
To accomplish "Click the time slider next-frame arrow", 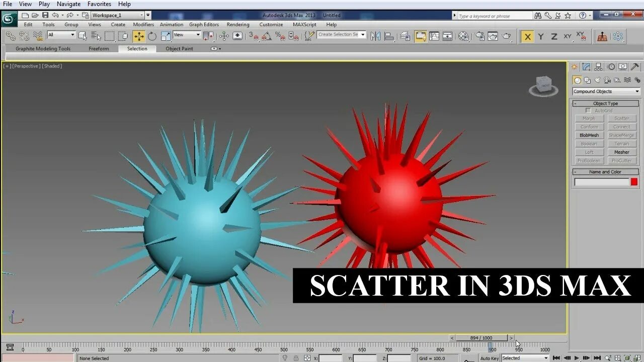I will click(511, 338).
